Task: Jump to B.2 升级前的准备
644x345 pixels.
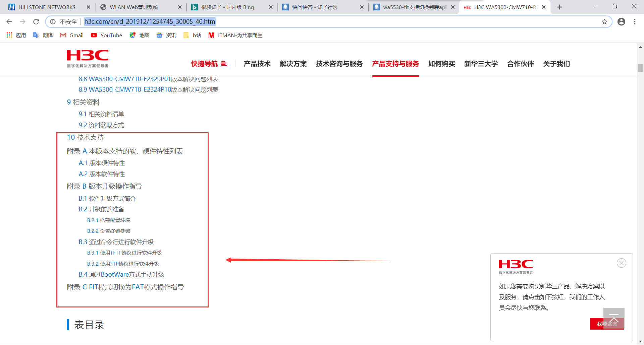Action: (101, 209)
